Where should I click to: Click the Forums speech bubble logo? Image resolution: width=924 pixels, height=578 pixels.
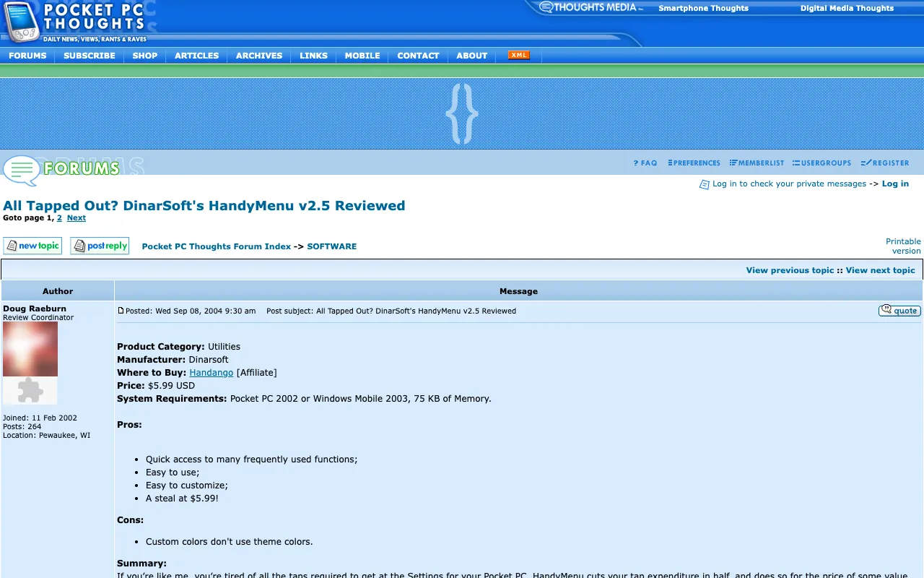click(62, 169)
